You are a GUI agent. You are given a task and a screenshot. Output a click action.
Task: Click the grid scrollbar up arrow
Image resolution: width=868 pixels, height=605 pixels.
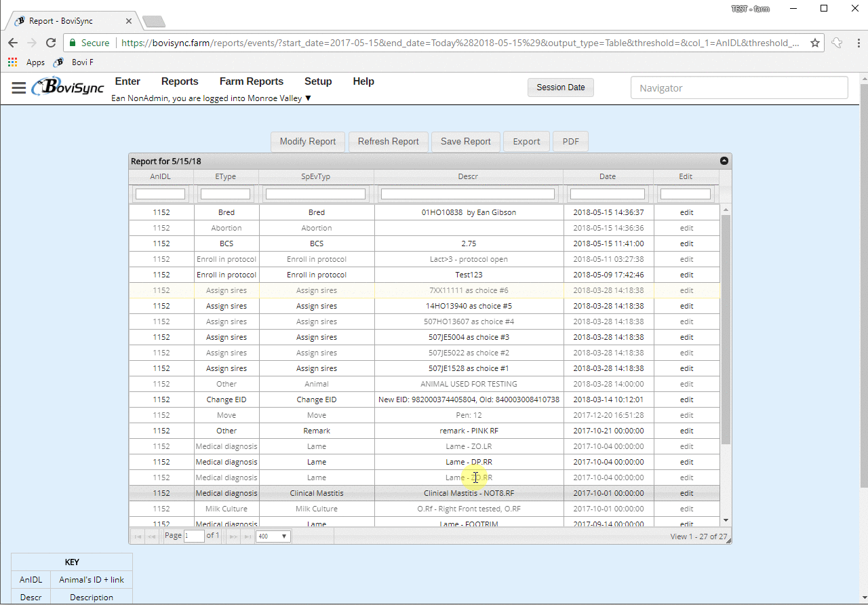726,210
